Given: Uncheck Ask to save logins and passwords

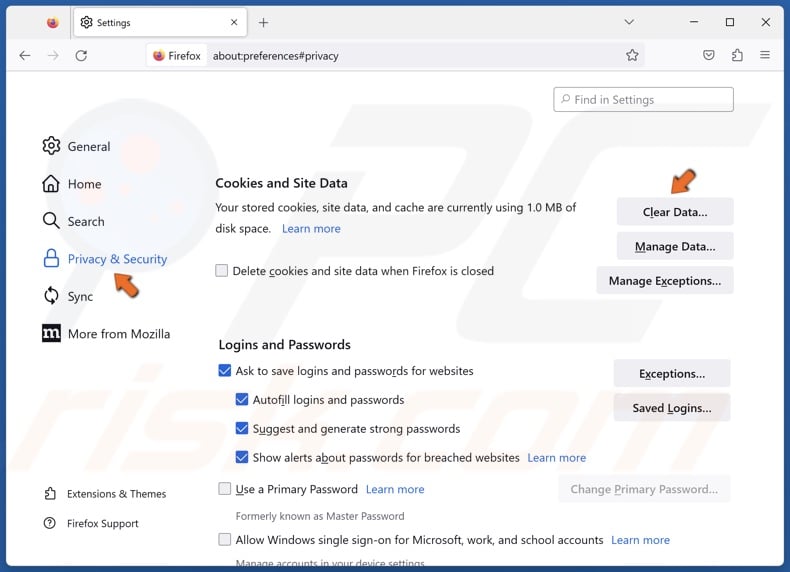Looking at the screenshot, I should tap(225, 370).
